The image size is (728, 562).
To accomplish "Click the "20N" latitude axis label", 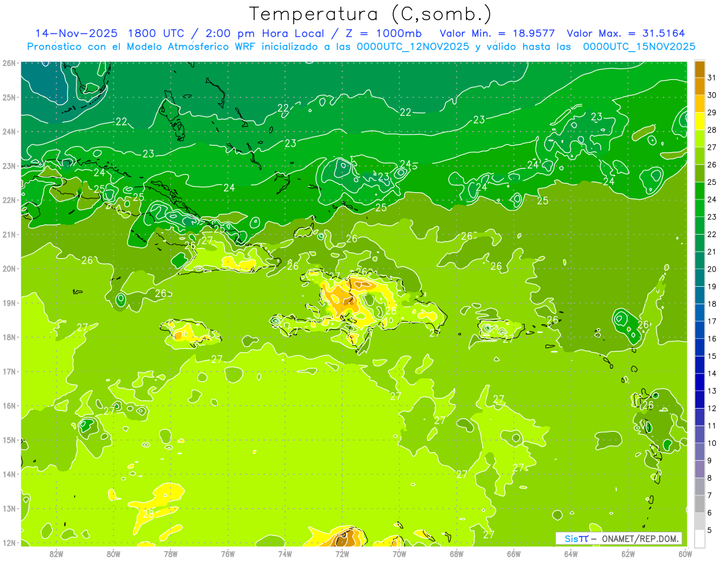I will pos(9,269).
